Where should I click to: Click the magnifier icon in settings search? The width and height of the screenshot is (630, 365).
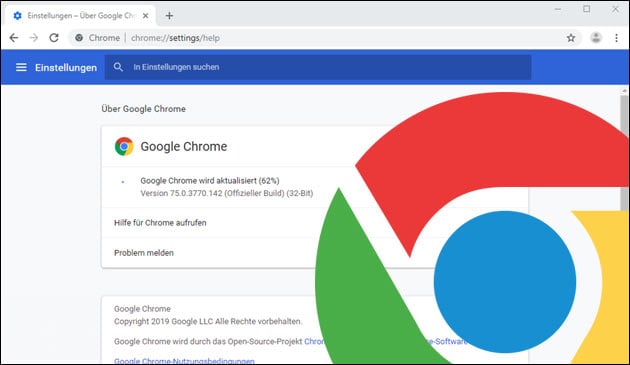pos(118,67)
